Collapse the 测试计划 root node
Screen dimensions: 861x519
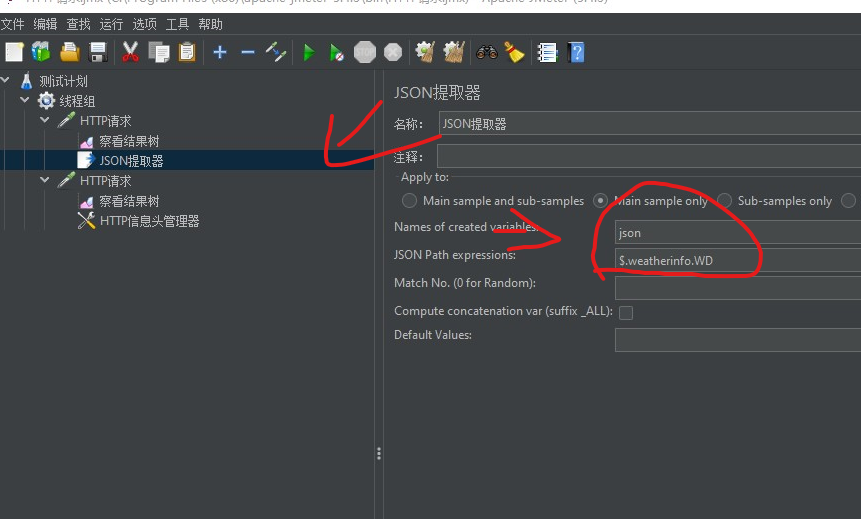coord(5,80)
